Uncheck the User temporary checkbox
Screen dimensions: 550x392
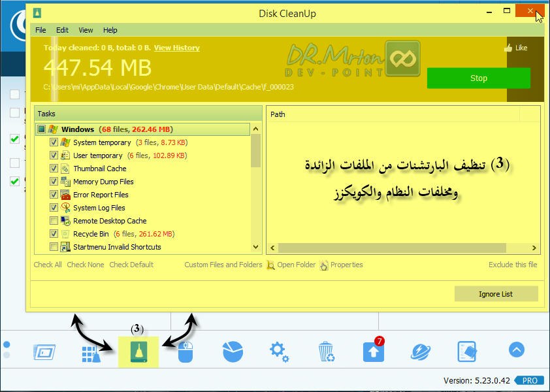(54, 155)
